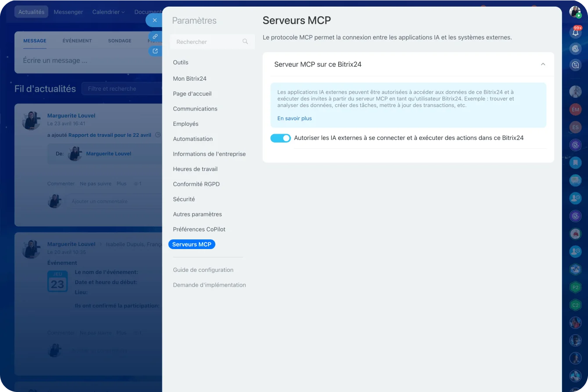Open Autres paramètres section
Viewport: 588px width, 392px height.
coord(197,214)
